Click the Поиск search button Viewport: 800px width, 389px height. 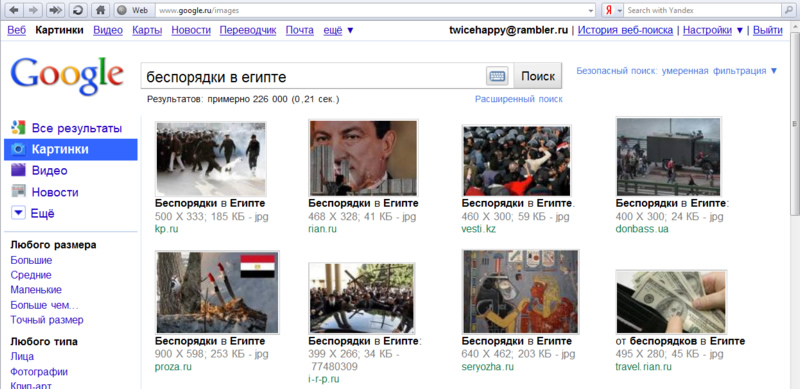click(538, 77)
